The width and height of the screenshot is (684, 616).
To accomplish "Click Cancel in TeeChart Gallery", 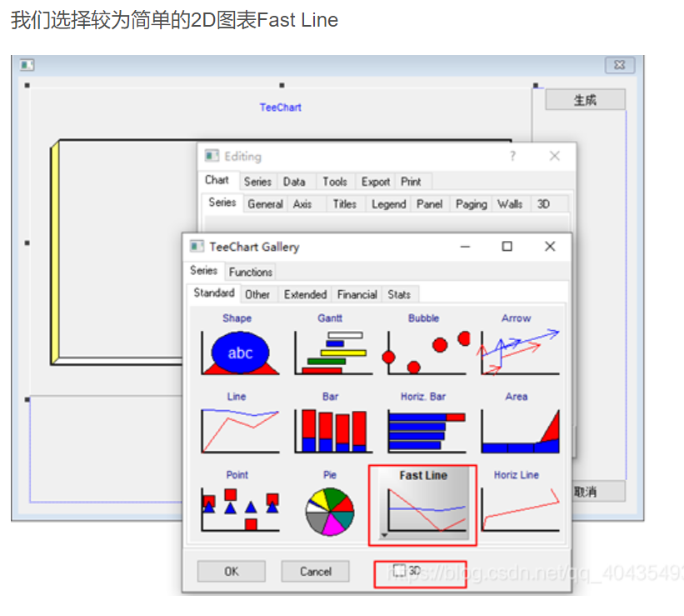I will click(316, 572).
